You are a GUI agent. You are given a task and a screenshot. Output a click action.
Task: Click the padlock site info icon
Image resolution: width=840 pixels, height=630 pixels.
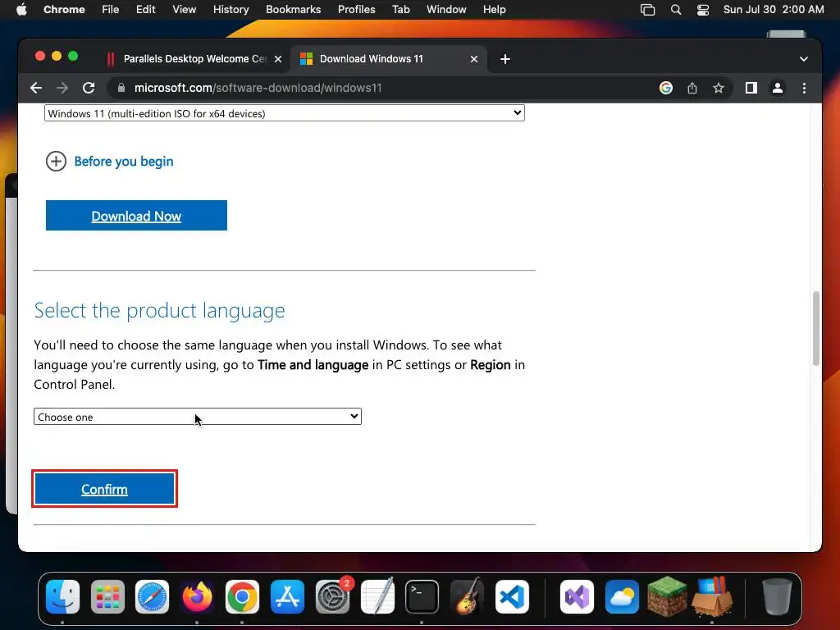[121, 88]
